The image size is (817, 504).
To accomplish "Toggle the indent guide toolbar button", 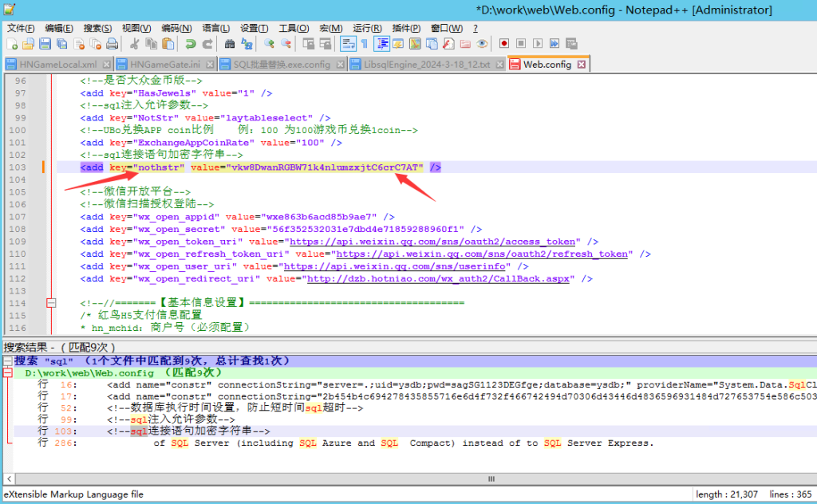I will (x=382, y=44).
